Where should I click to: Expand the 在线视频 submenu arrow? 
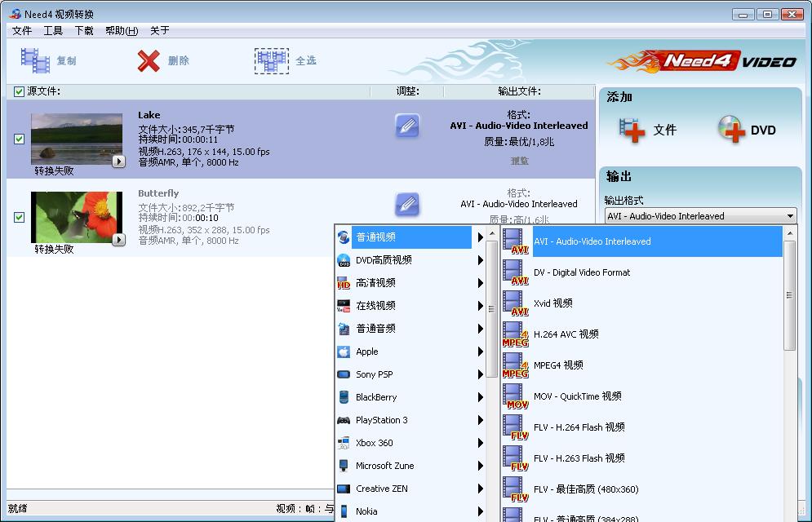click(x=481, y=306)
